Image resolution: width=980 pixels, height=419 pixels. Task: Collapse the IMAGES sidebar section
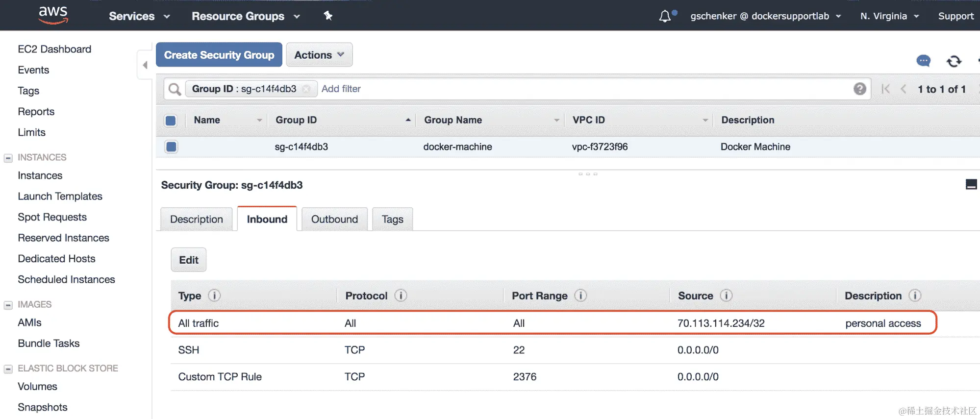pyautogui.click(x=8, y=305)
